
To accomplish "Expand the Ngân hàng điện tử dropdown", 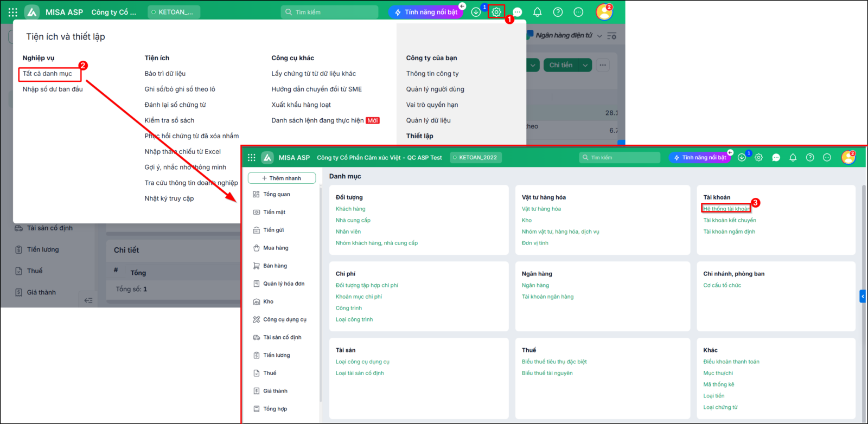I will point(599,36).
